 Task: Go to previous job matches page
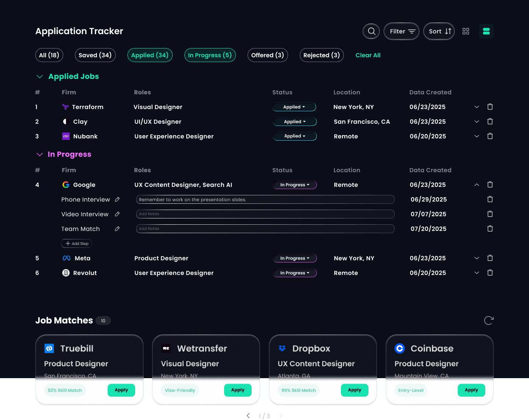coord(248,416)
